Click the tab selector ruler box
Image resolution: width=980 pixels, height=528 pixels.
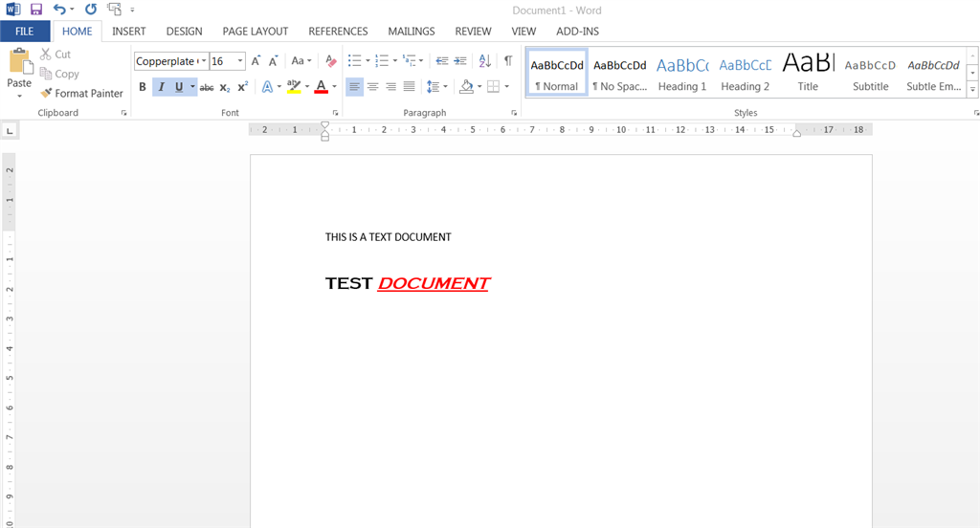click(x=10, y=131)
